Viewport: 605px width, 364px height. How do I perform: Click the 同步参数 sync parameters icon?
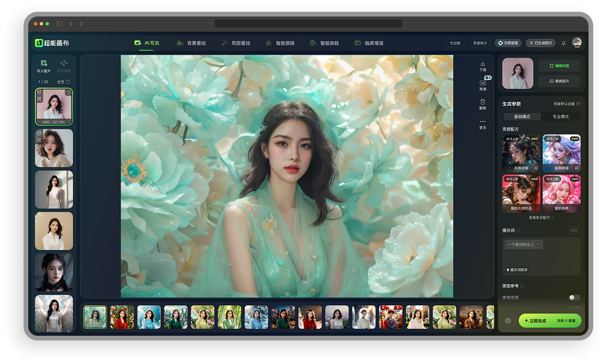tap(64, 64)
